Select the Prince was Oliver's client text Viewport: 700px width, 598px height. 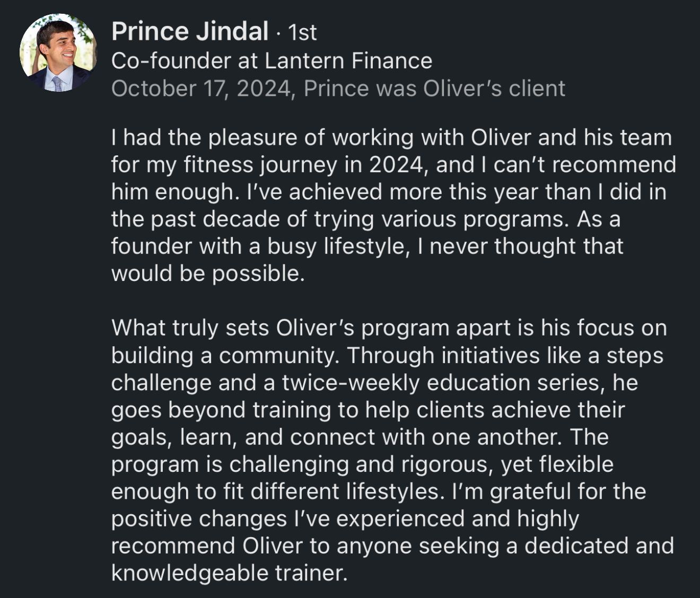coord(435,89)
